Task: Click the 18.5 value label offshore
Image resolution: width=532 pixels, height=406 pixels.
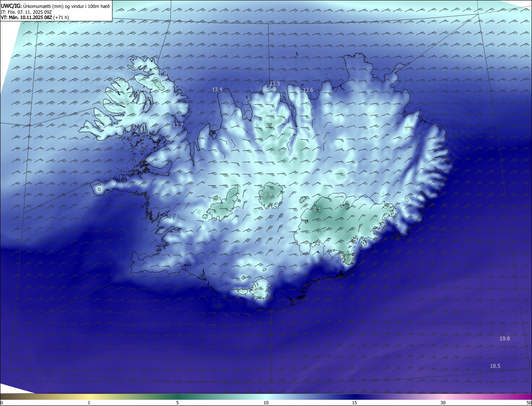Action: click(x=495, y=366)
